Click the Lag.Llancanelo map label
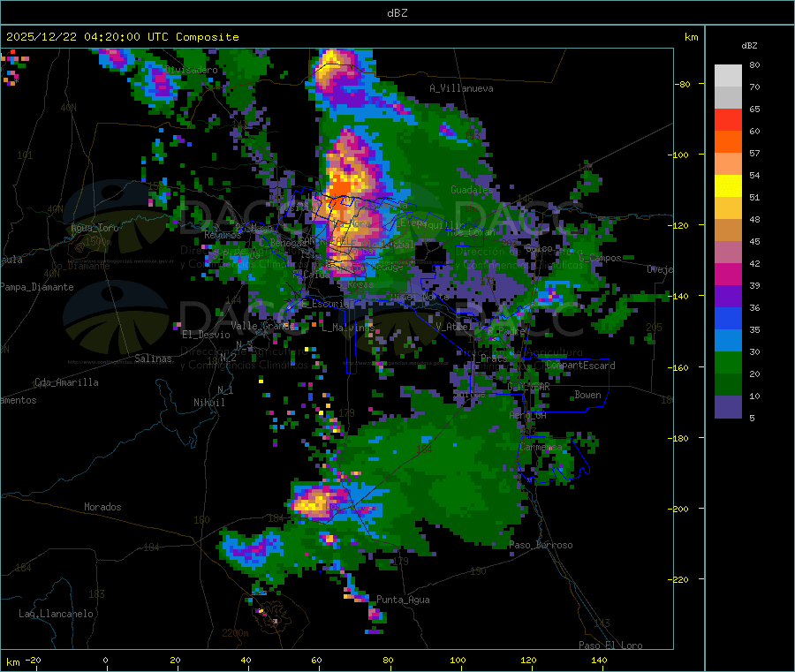 [57, 614]
